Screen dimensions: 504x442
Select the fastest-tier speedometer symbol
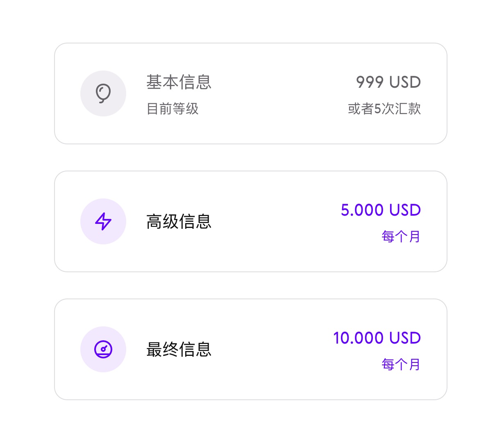pos(103,350)
